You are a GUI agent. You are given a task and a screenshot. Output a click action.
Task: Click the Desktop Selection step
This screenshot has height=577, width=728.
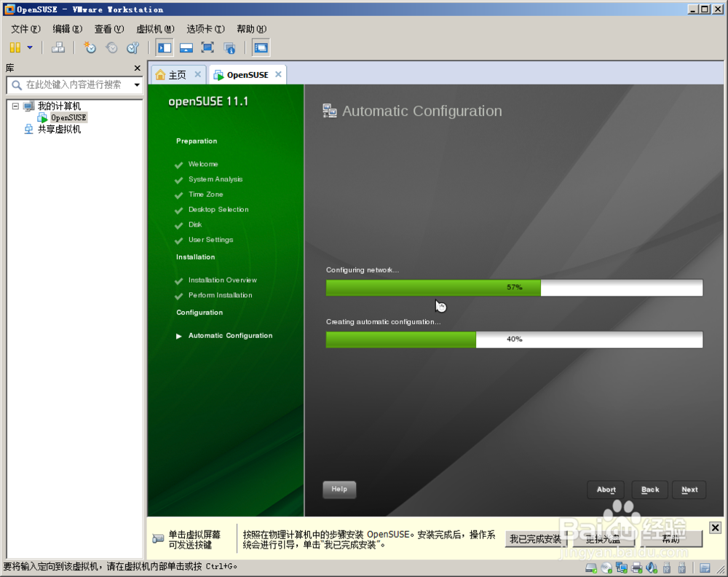(218, 210)
